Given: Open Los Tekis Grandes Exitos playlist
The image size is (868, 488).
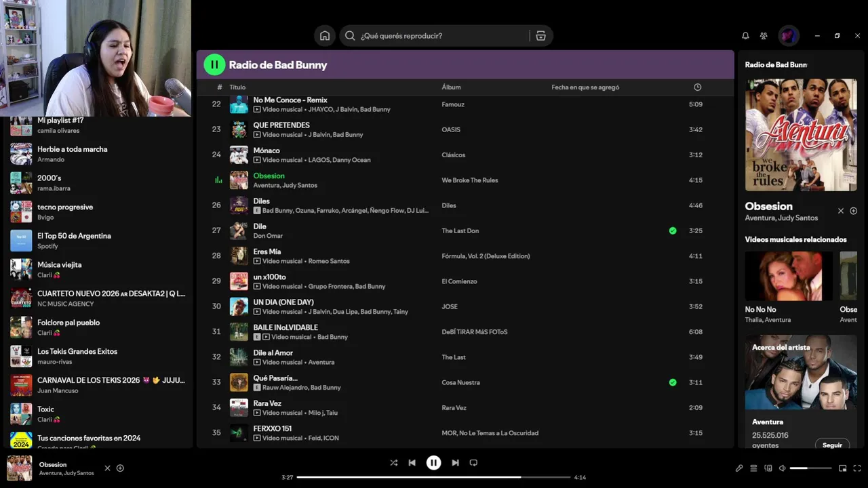Looking at the screenshot, I should (x=98, y=357).
